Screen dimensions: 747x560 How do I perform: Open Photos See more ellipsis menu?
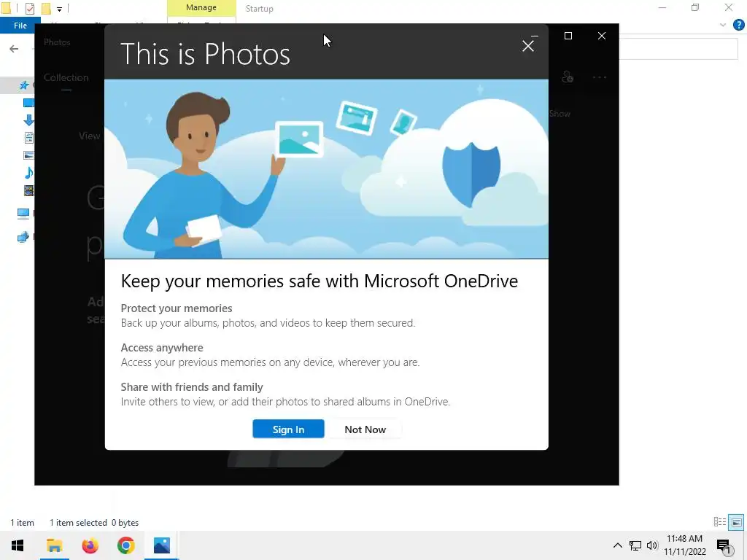[x=600, y=77]
